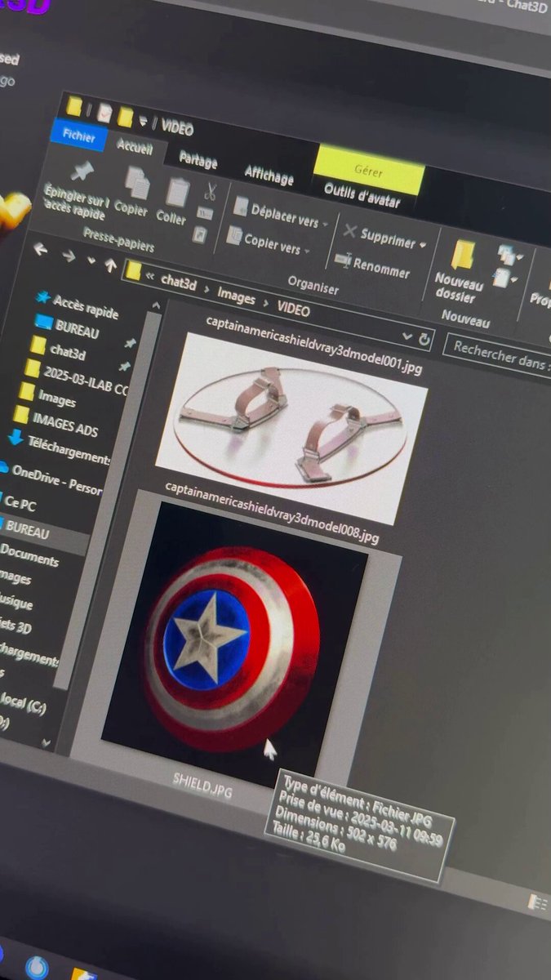Click the Renommer icon
The height and width of the screenshot is (980, 551).
pos(343,260)
